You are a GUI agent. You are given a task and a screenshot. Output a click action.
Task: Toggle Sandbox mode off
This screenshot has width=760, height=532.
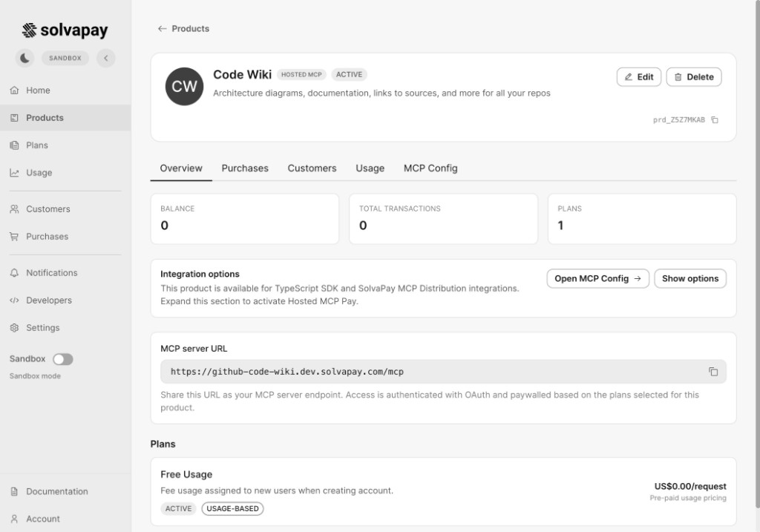click(63, 358)
